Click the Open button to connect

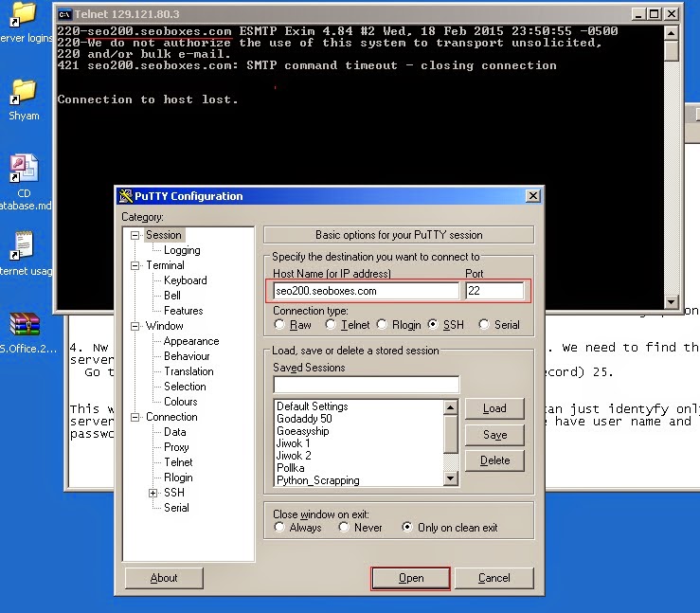coord(411,578)
